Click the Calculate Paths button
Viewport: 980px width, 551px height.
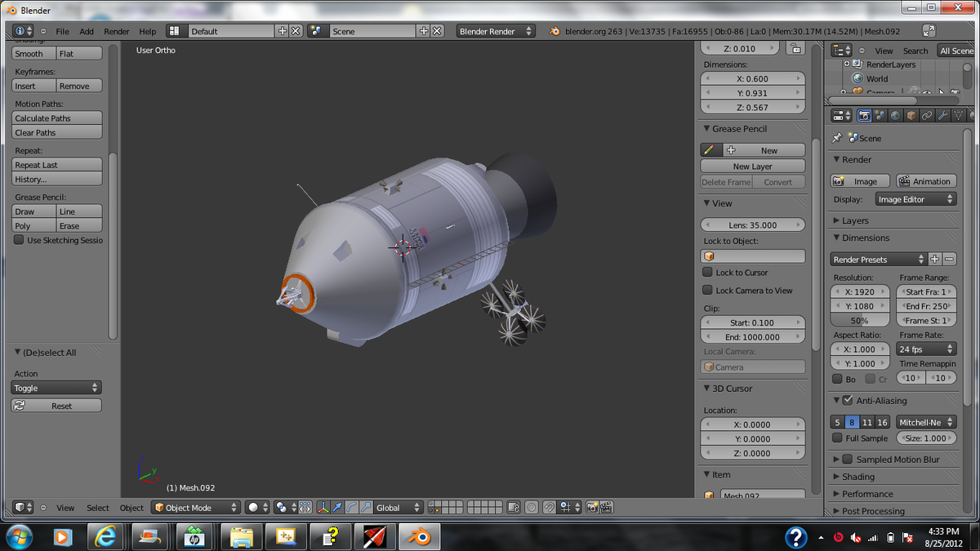click(x=56, y=118)
